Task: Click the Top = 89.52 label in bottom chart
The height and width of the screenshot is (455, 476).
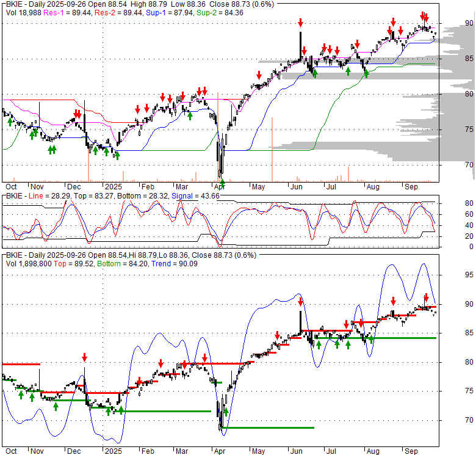Action: (x=74, y=264)
